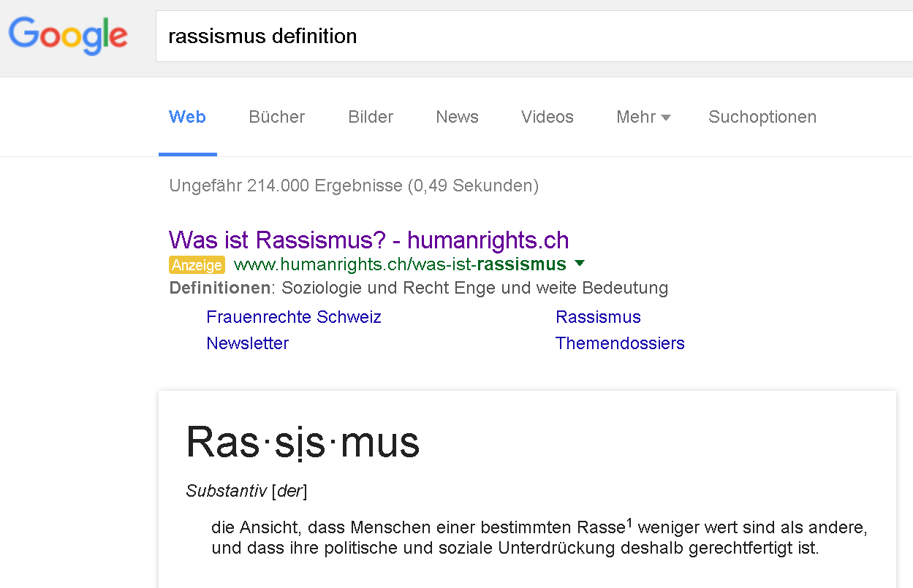Visit the Newsletter sitelink
The height and width of the screenshot is (588, 913).
click(x=247, y=343)
